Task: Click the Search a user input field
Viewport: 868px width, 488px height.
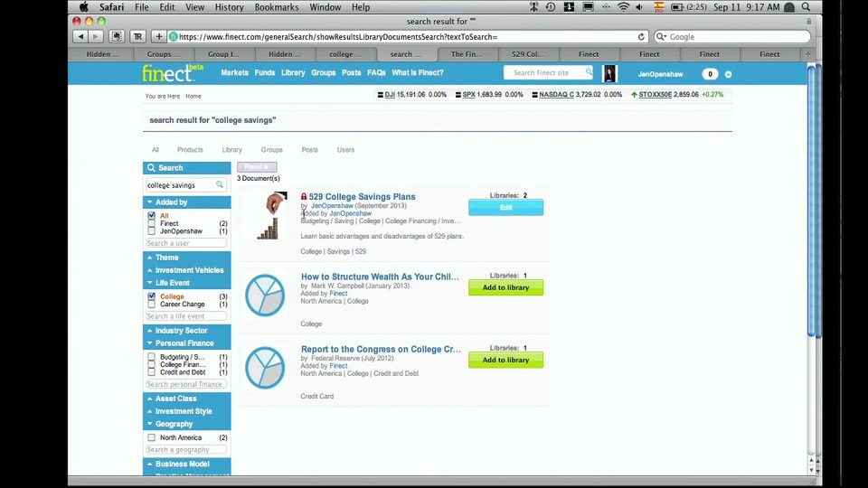Action: coord(186,243)
